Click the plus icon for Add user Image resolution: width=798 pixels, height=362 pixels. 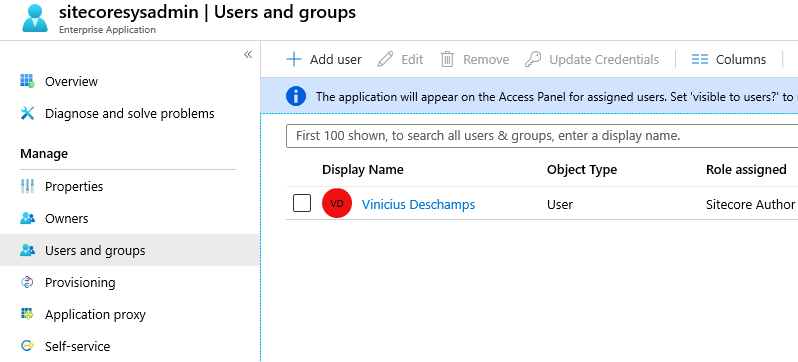[x=294, y=59]
